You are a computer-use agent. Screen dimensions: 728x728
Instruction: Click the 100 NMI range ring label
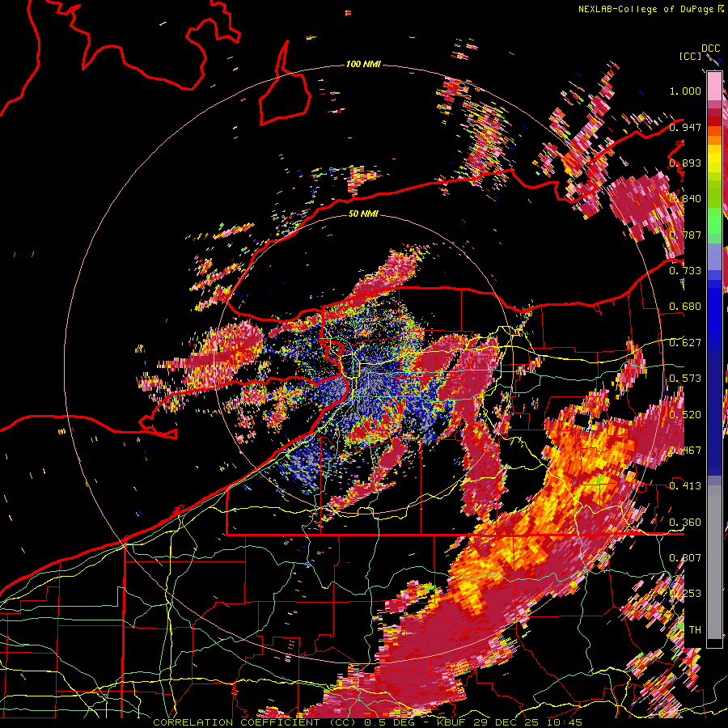(x=363, y=64)
